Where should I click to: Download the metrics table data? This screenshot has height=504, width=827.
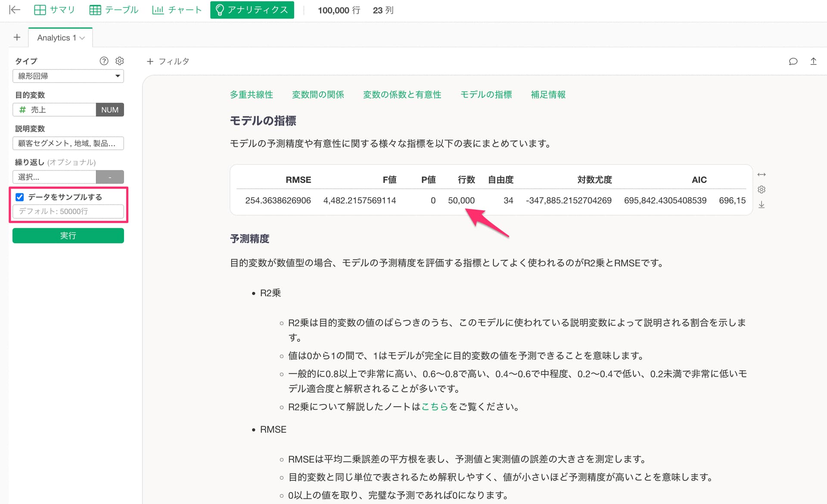(762, 204)
